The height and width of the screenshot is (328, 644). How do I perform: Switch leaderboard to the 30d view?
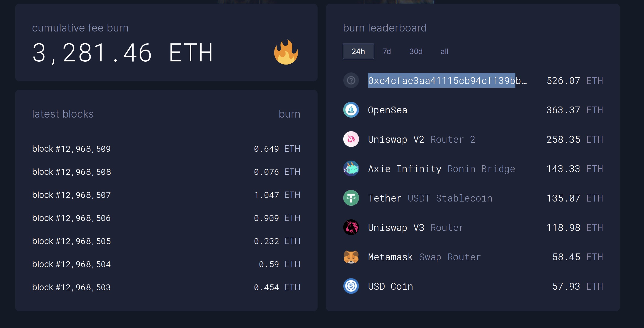[415, 51]
